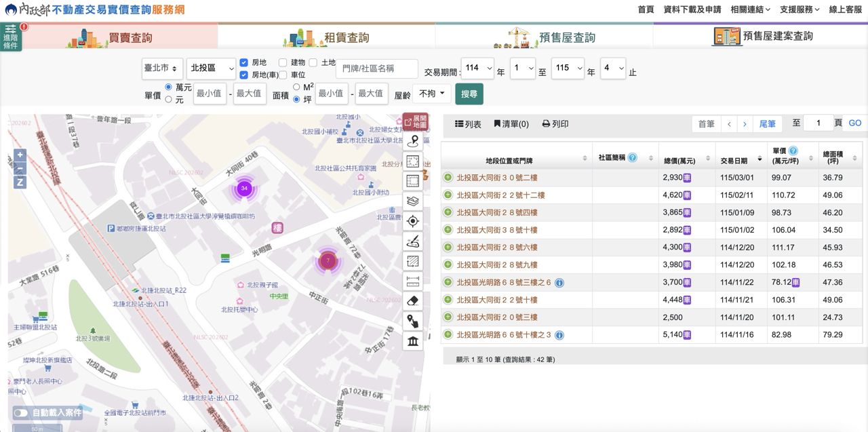Viewport: 868px width, 432px height.
Task: Click the map layers stack icon
Action: click(412, 201)
